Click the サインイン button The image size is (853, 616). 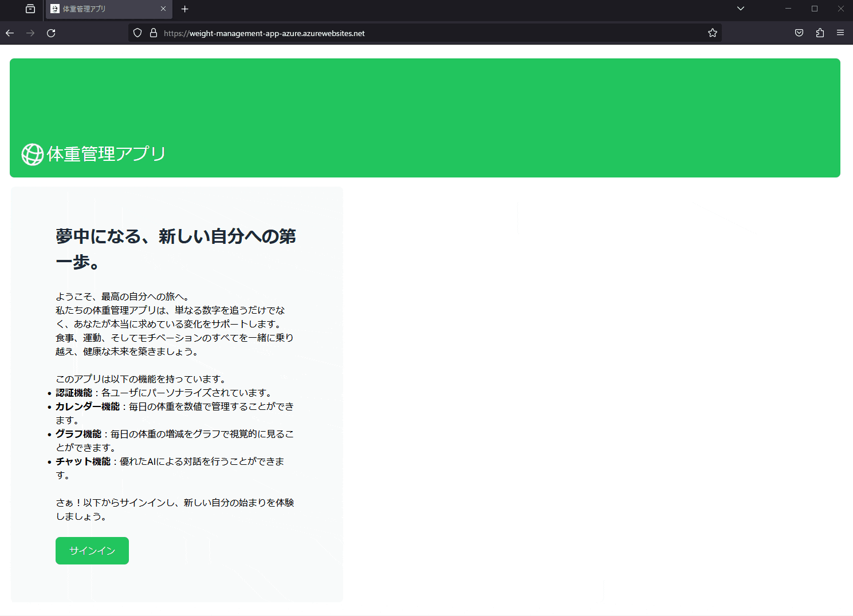(x=92, y=550)
